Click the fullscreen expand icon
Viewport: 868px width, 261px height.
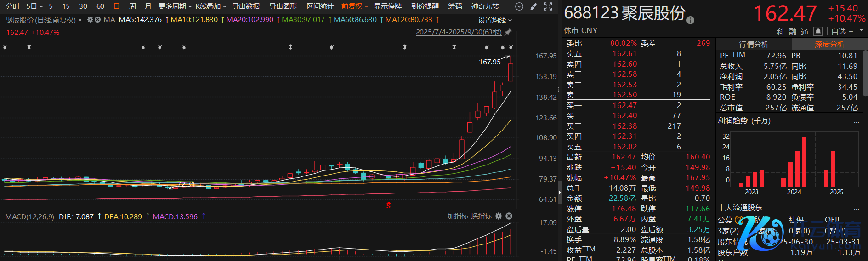click(548, 6)
